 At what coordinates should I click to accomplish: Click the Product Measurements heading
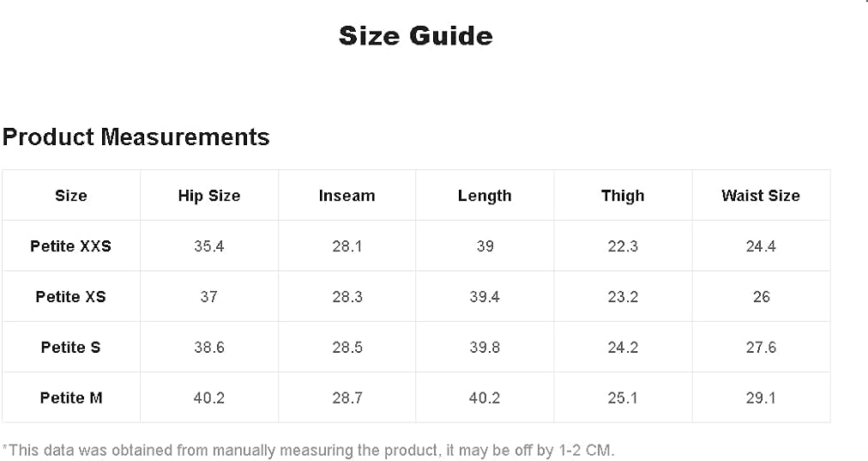pyautogui.click(x=136, y=136)
